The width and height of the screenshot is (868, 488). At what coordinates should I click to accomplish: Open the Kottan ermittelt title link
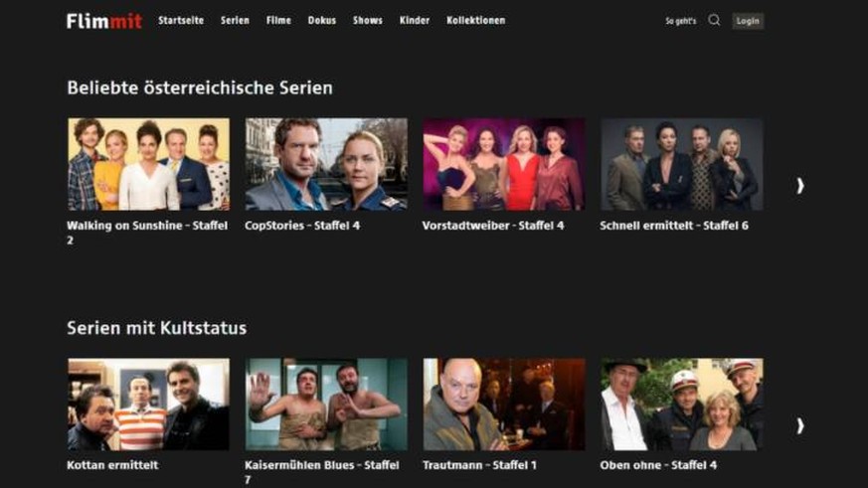pyautogui.click(x=112, y=465)
